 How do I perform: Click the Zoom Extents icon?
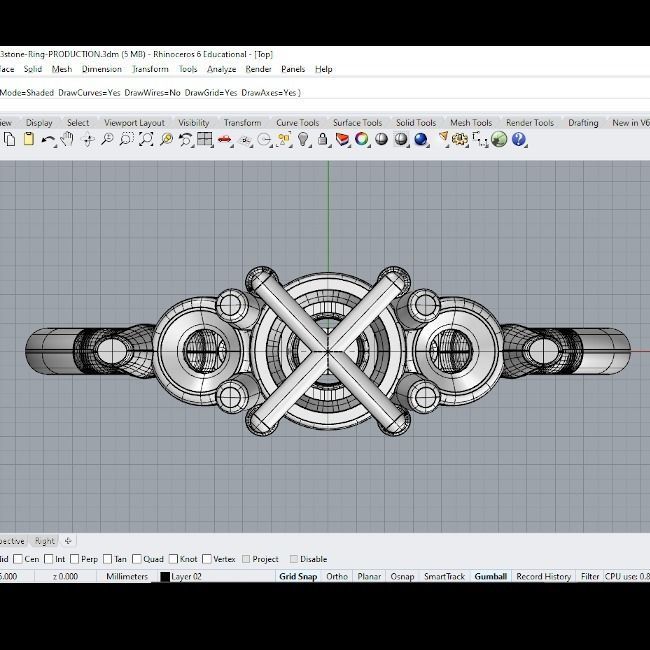coord(146,139)
